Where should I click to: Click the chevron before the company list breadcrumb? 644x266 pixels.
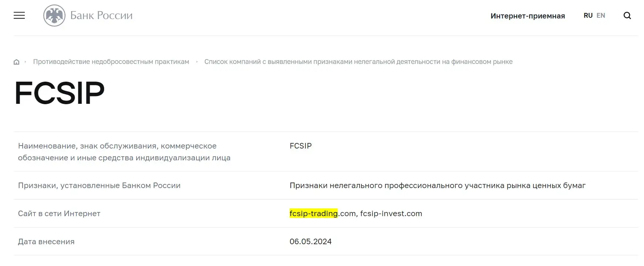[197, 62]
